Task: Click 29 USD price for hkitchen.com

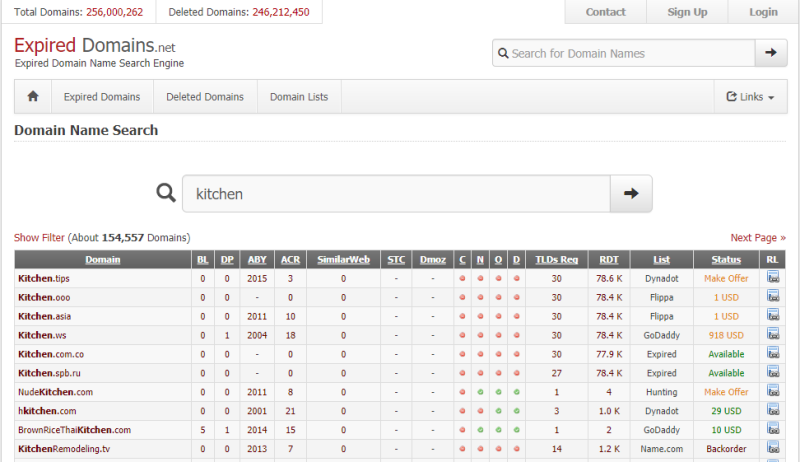Action: point(726,411)
